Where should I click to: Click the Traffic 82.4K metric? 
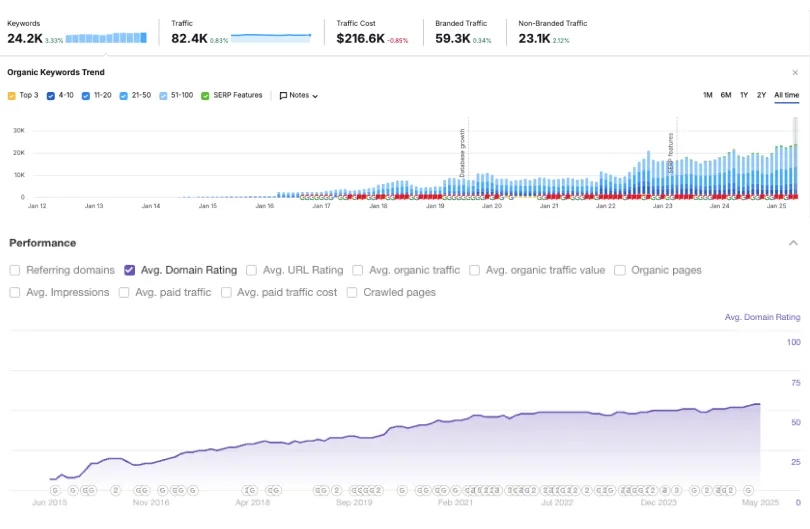point(189,39)
